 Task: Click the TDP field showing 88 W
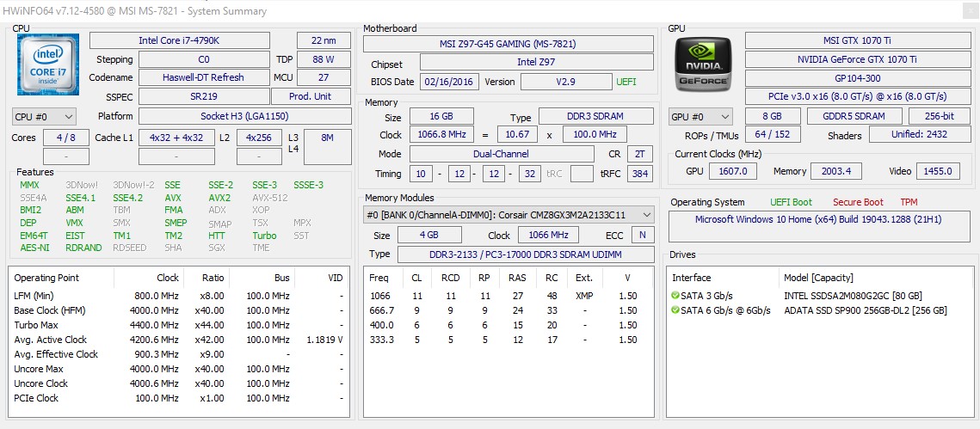click(x=324, y=59)
